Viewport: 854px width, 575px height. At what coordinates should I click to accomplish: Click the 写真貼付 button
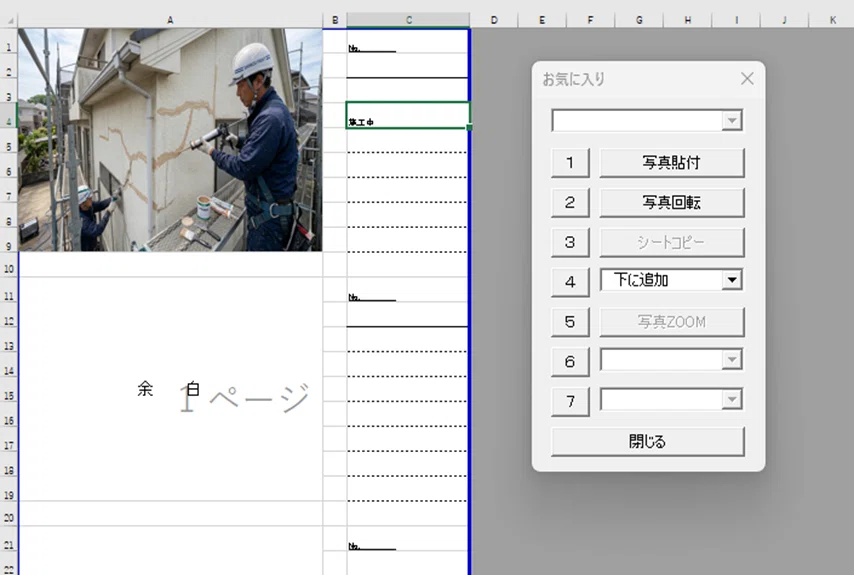(672, 162)
